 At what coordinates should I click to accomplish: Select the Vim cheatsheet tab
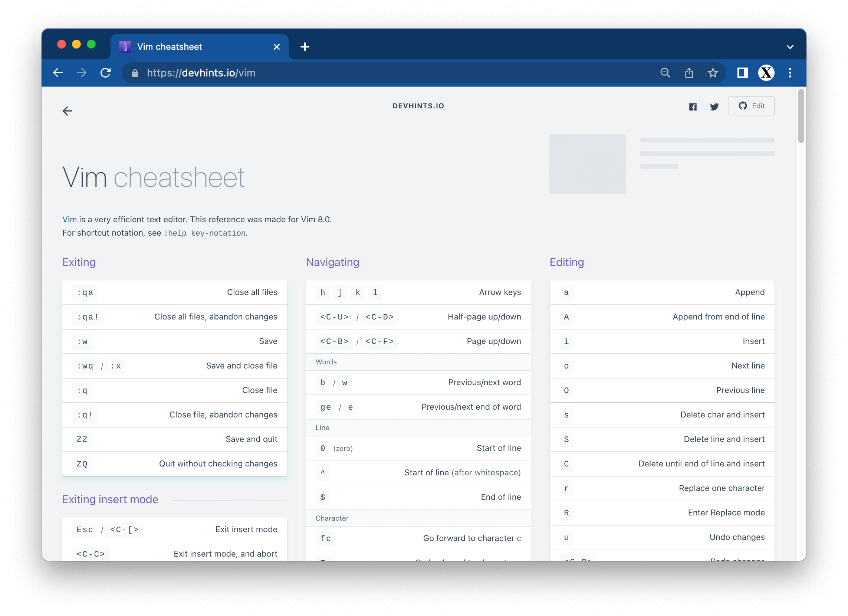click(x=187, y=47)
